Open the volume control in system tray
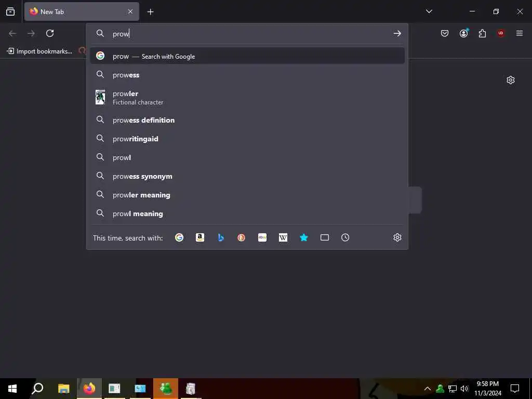 coord(464,389)
